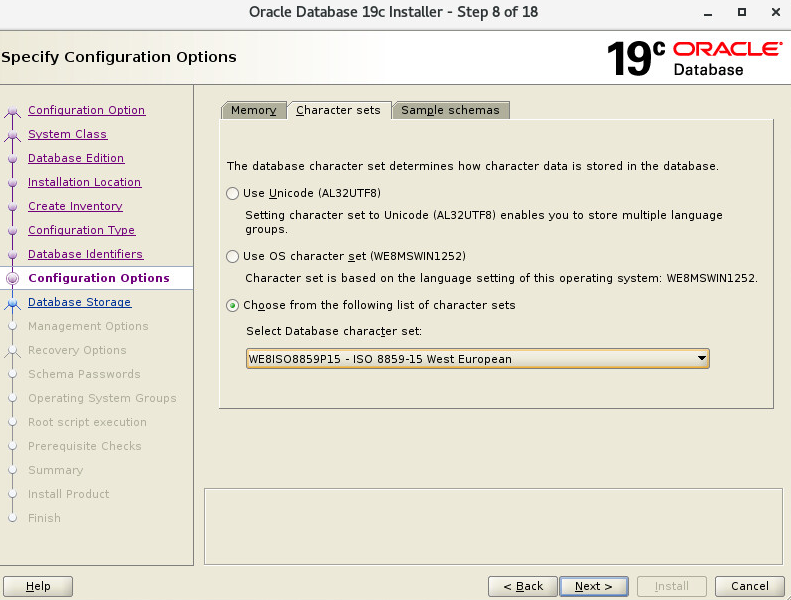Close the installer window
Screen dimensions: 791x600
click(776, 12)
